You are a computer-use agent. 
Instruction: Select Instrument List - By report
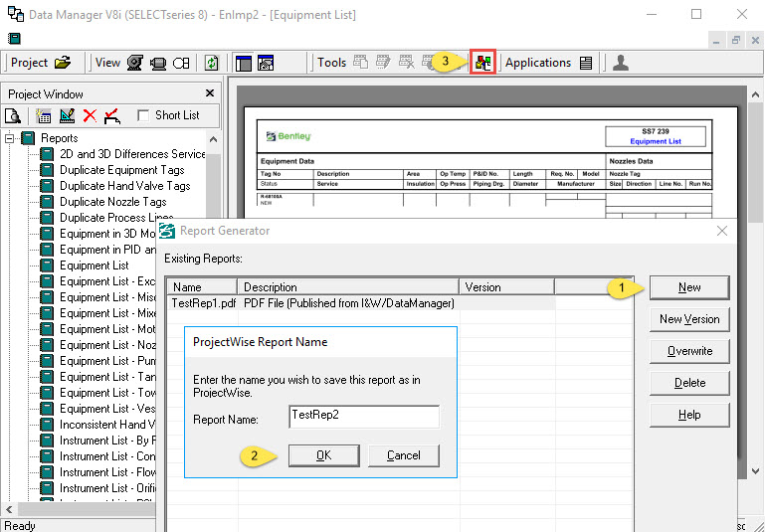click(107, 441)
